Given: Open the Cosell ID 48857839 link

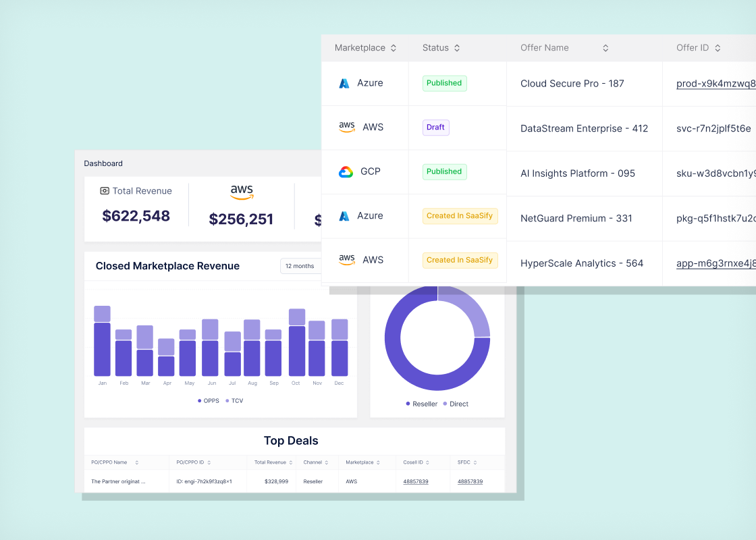Looking at the screenshot, I should coord(416,482).
